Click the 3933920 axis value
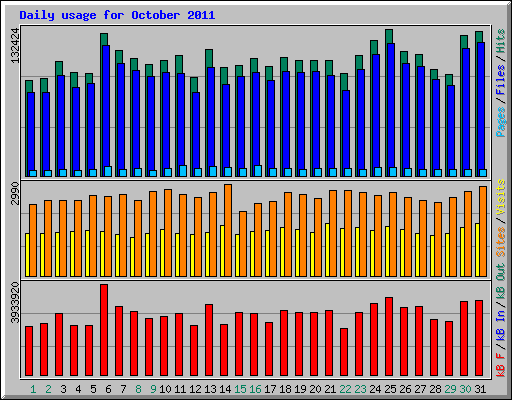Image resolution: width=512 pixels, height=400 pixels. [x=15, y=302]
